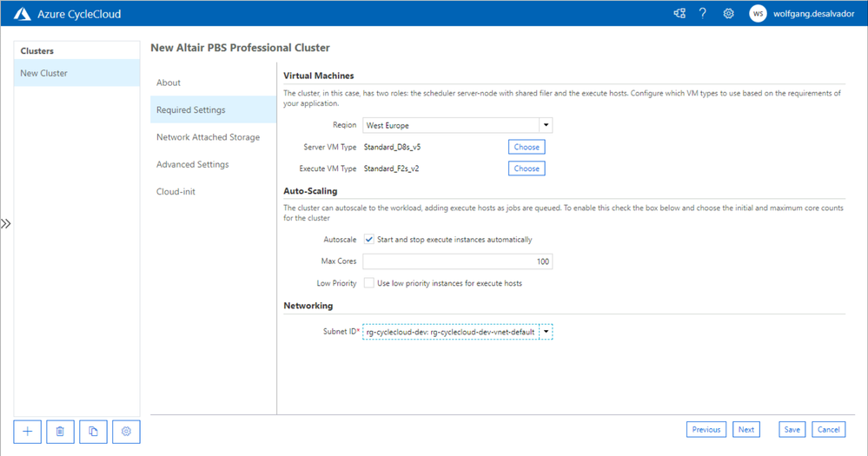
Task: Copy cluster using duplicate icon
Action: 93,432
